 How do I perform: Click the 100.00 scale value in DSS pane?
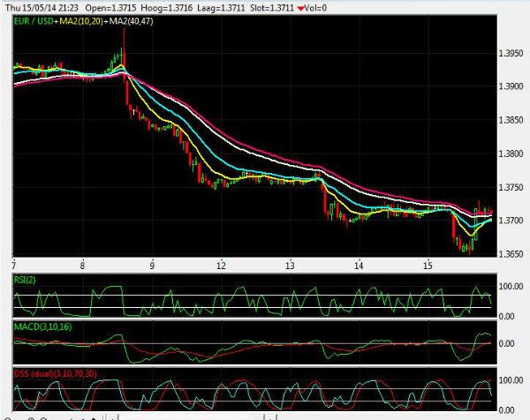point(511,380)
